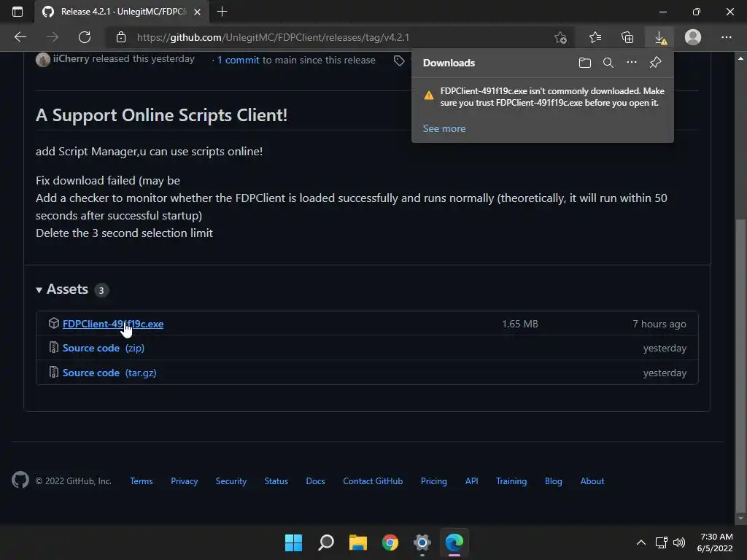Screen dimensions: 747x560
Task: Launch Google Chrome from taskbar
Action: (x=390, y=542)
